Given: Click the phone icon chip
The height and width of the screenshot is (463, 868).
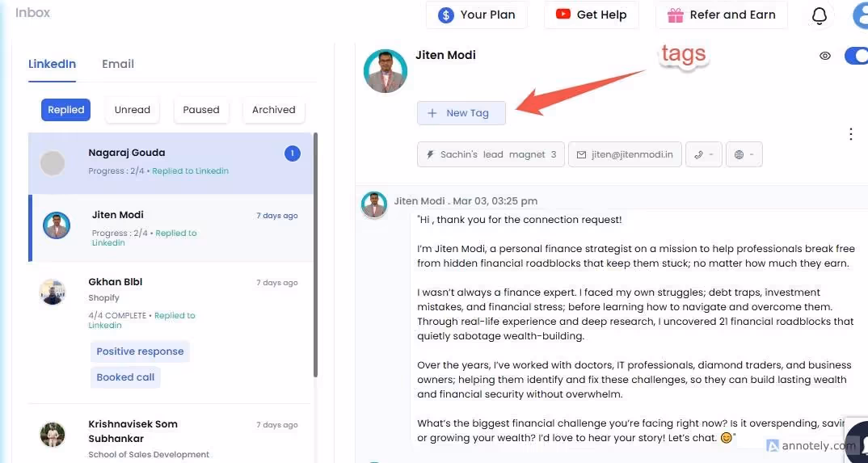Looking at the screenshot, I should (704, 155).
